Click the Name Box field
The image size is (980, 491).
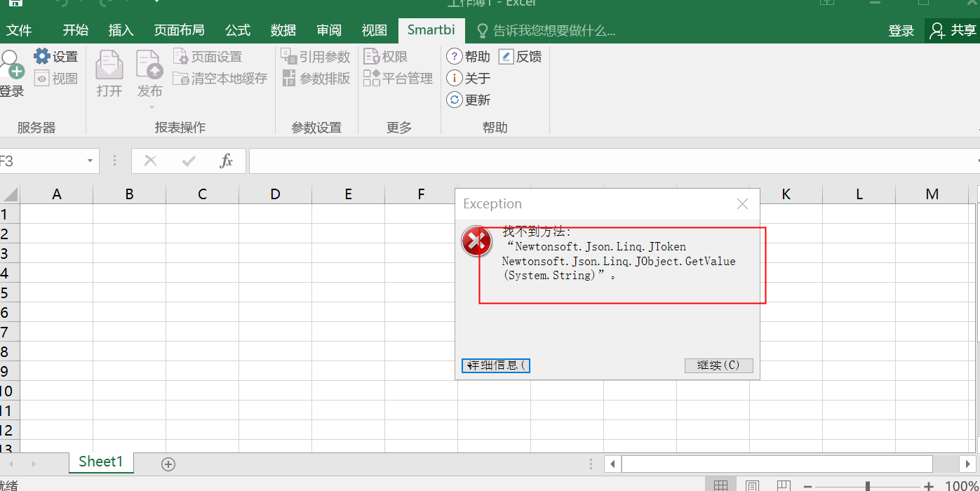42,161
